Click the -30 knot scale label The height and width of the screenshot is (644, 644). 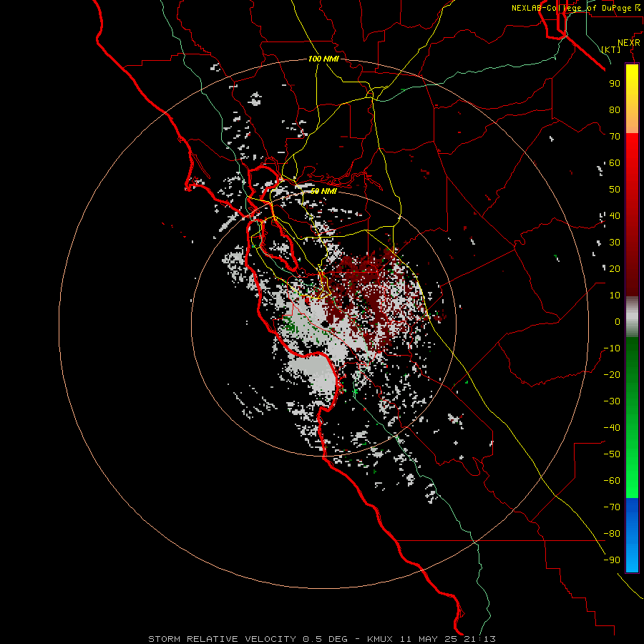612,401
